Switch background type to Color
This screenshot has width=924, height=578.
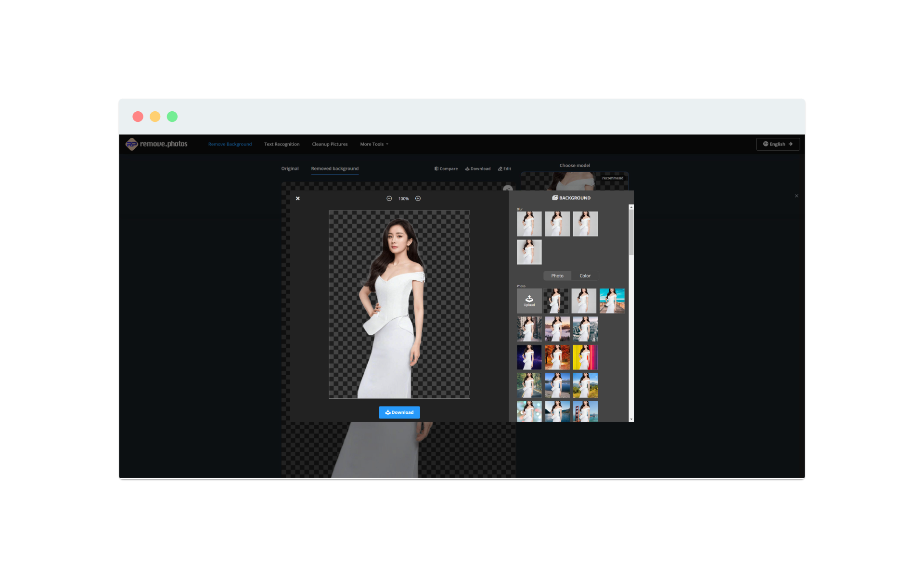click(585, 276)
